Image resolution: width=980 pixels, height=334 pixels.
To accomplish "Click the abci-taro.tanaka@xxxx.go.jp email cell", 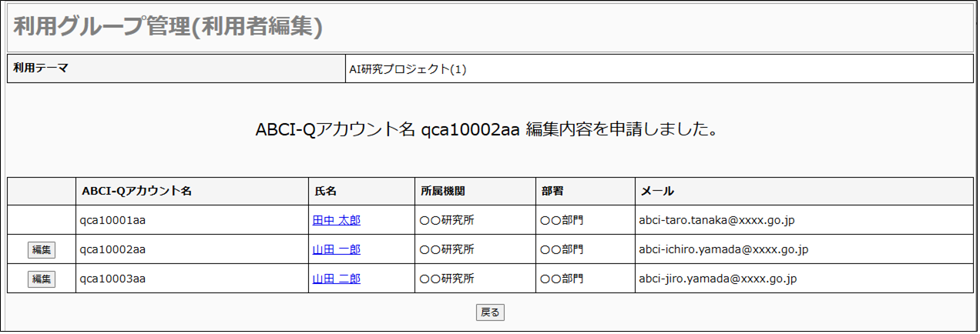I will coord(717,220).
